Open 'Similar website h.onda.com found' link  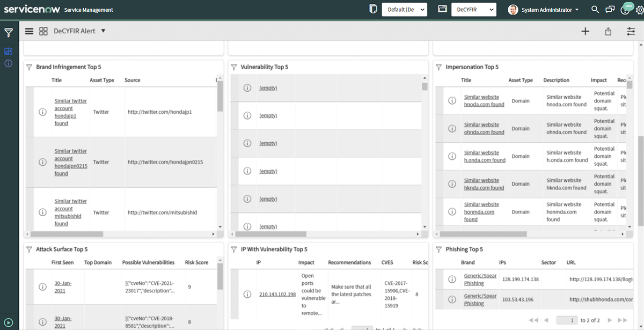pyautogui.click(x=485, y=156)
